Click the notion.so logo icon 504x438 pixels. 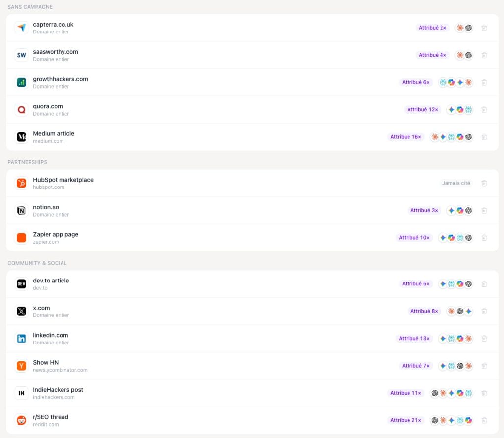tap(22, 211)
